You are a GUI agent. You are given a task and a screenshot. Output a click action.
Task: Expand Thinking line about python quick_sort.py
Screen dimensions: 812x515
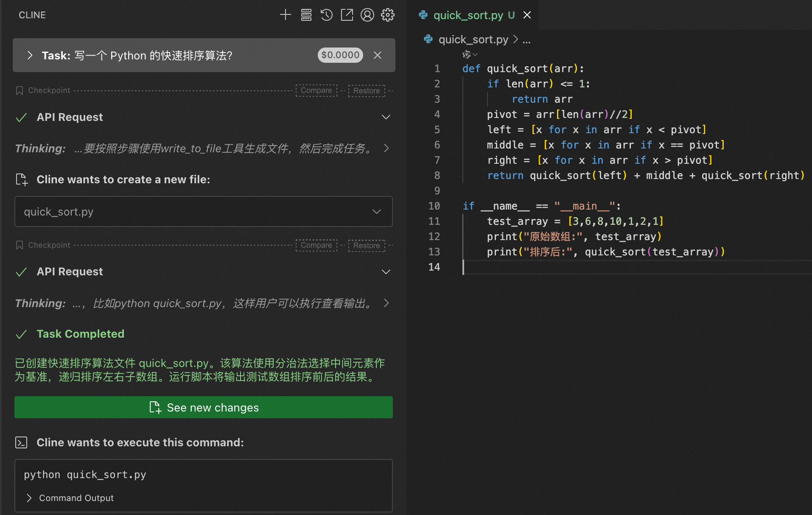[386, 303]
